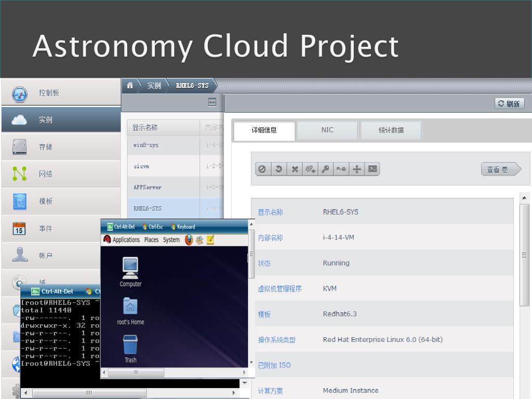Switch to the 统计数据 tab
The image size is (532, 399).
(x=391, y=130)
